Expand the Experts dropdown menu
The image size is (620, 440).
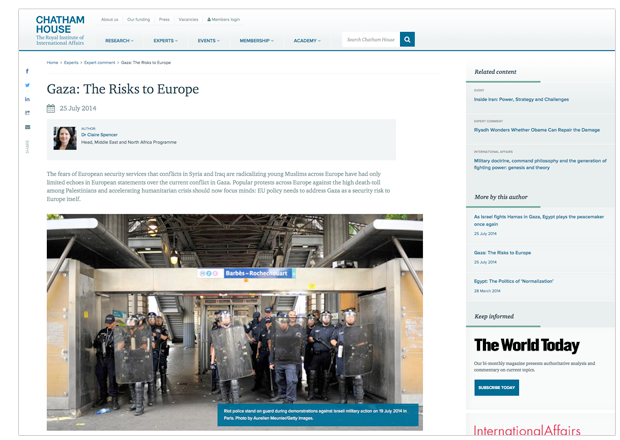pyautogui.click(x=165, y=41)
